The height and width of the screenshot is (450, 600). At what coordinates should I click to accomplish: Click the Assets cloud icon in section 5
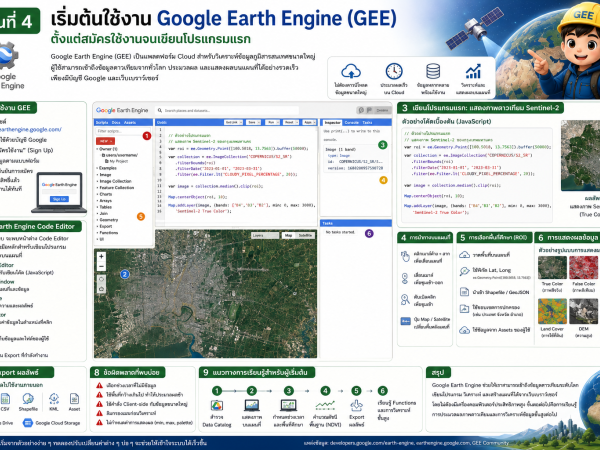click(x=464, y=330)
